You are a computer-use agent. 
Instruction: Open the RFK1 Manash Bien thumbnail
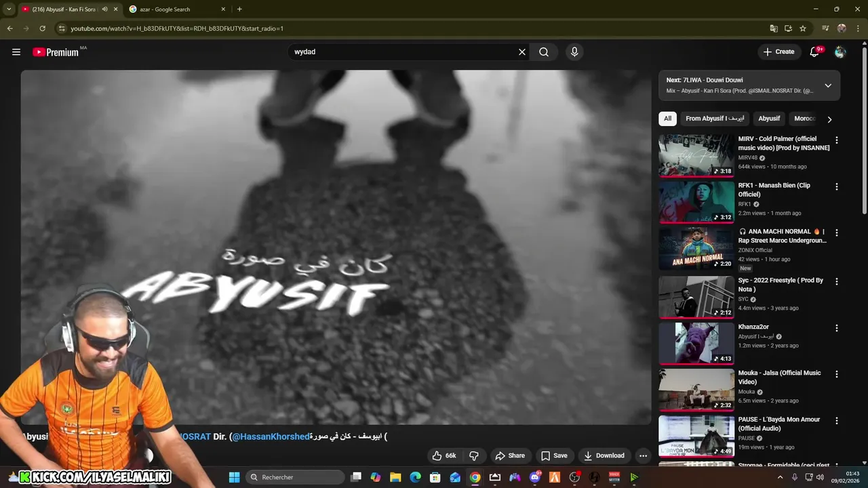[x=696, y=202]
